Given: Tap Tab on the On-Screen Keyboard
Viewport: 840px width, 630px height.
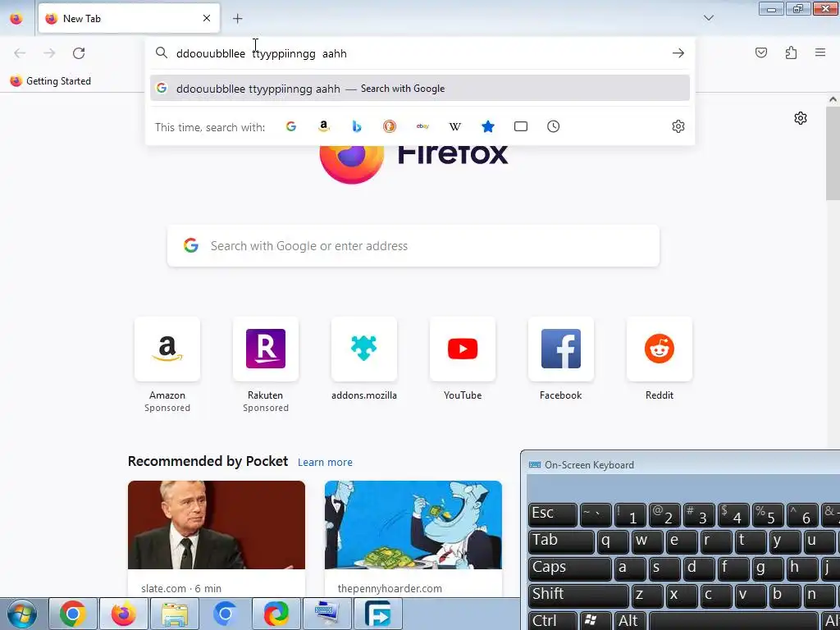Looking at the screenshot, I should point(561,541).
